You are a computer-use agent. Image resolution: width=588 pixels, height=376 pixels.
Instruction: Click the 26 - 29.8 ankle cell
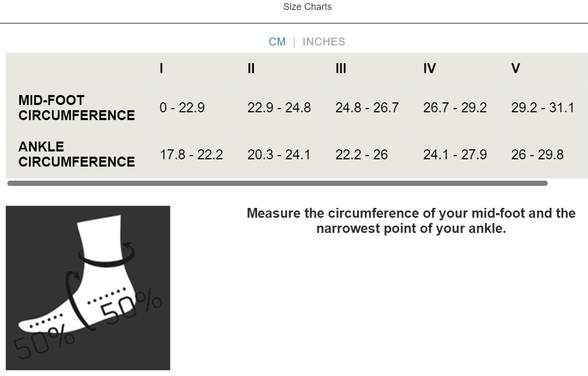tap(537, 155)
